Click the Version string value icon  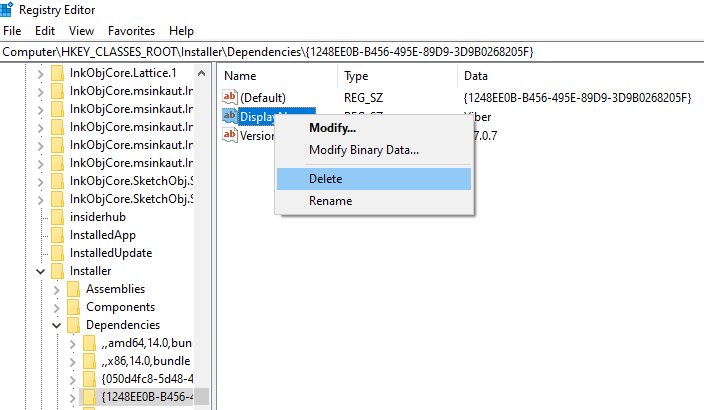point(230,136)
